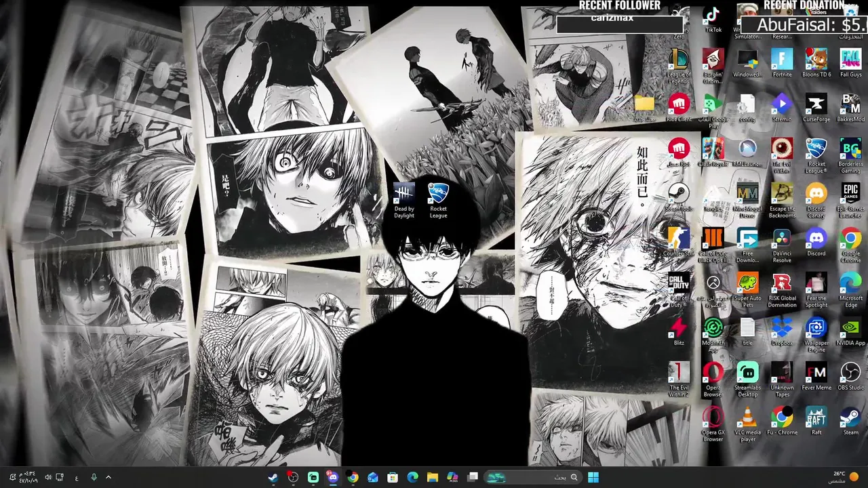
Task: Launch the Opera Browser shortcut
Action: coord(713,380)
